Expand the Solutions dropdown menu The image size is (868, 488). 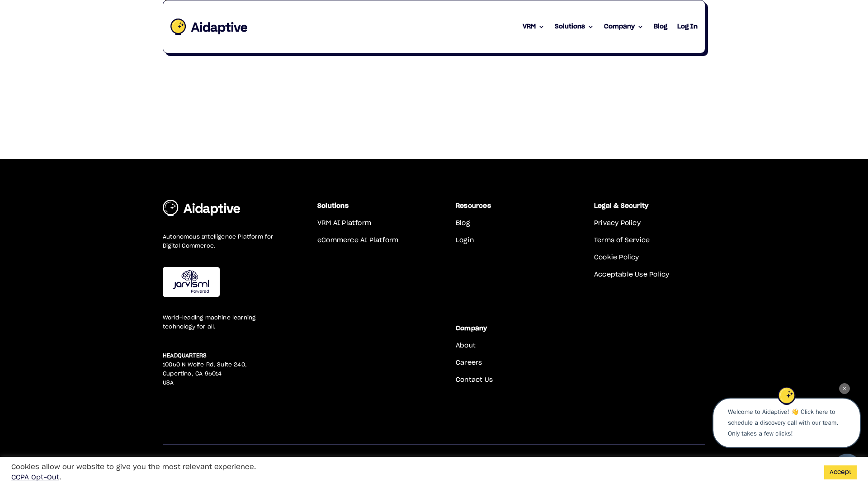[573, 27]
